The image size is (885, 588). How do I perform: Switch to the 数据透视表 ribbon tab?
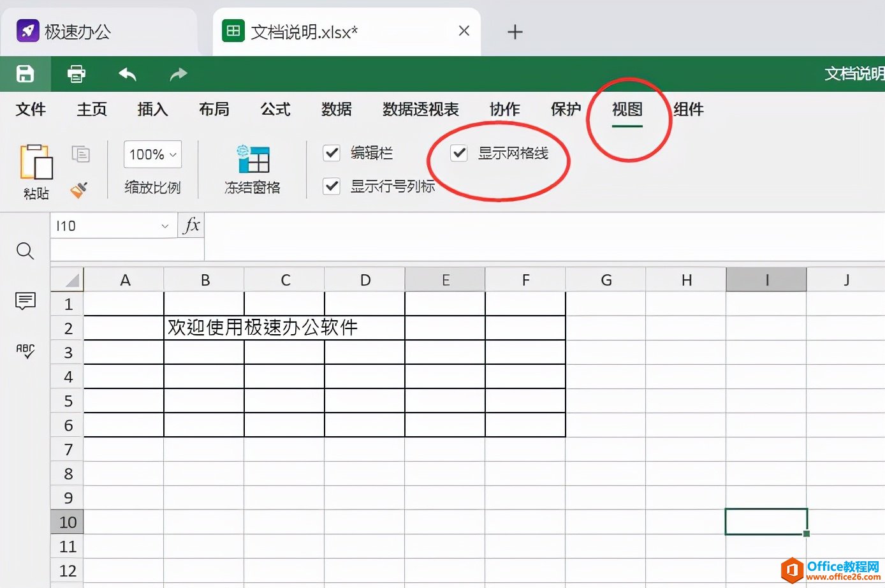tap(421, 109)
